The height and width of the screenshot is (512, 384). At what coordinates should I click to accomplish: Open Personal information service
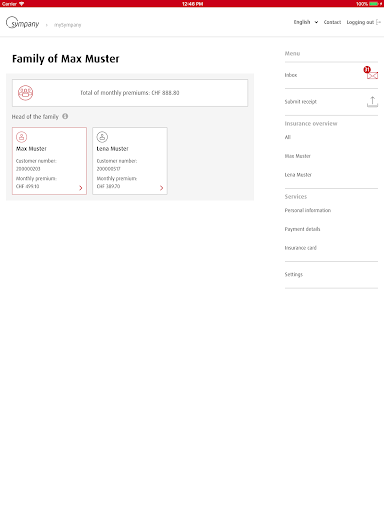(x=308, y=210)
